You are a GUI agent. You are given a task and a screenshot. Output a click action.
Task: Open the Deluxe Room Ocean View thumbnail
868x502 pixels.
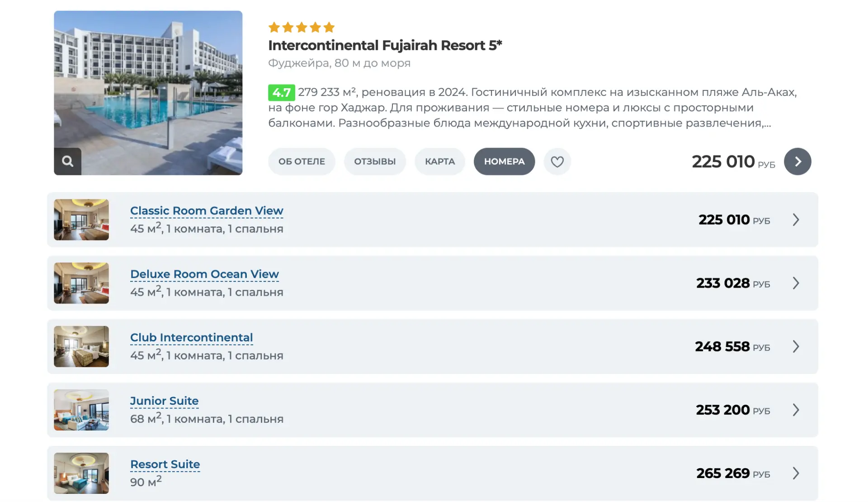point(81,283)
